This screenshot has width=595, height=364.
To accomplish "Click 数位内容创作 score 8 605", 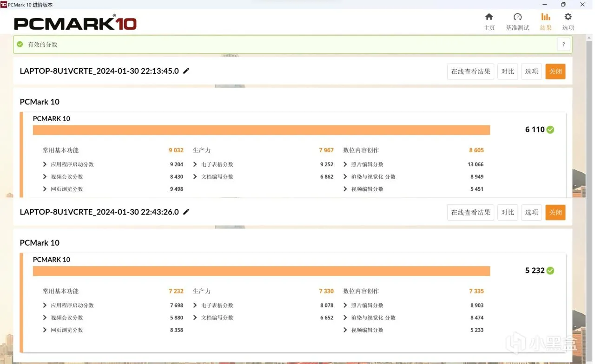I will pos(476,150).
